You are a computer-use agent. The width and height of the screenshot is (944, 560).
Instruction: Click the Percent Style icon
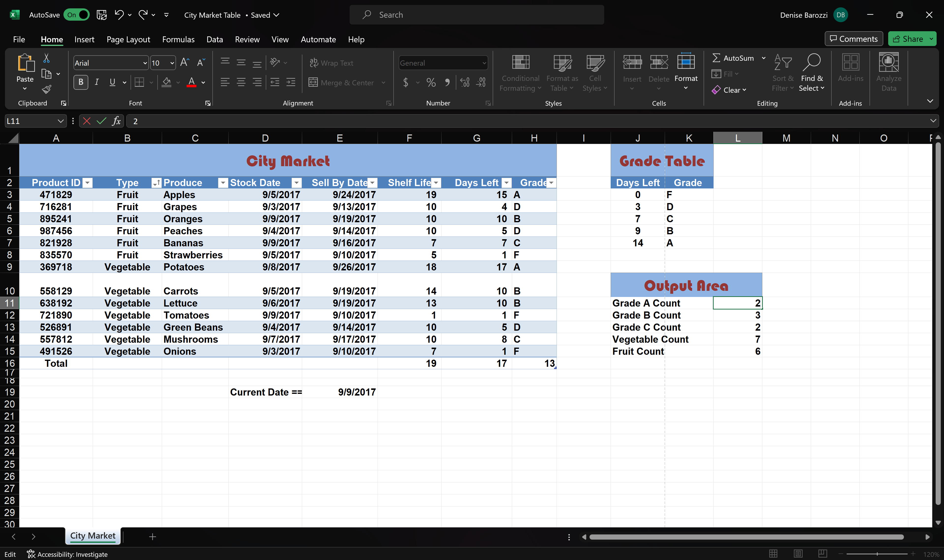coord(431,82)
